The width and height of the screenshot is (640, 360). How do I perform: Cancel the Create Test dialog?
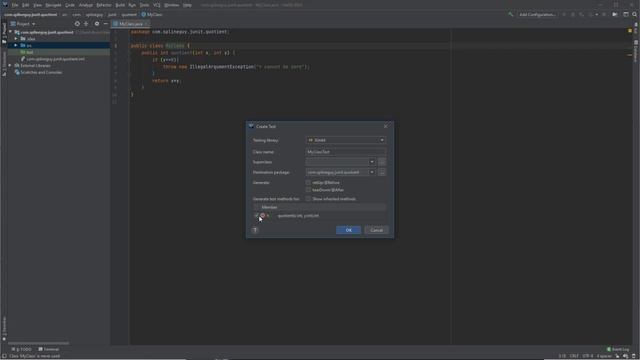tap(376, 230)
